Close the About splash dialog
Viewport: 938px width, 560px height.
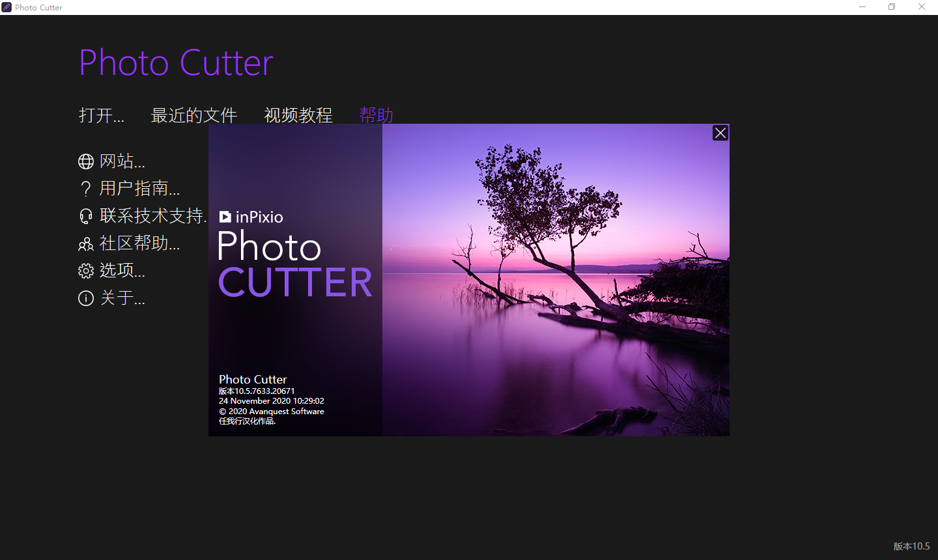pyautogui.click(x=720, y=133)
